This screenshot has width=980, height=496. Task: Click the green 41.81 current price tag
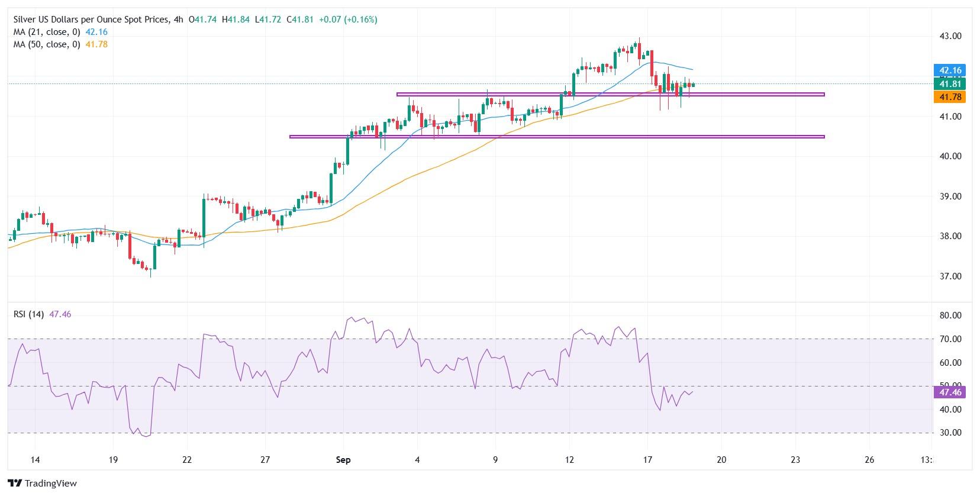coord(949,84)
